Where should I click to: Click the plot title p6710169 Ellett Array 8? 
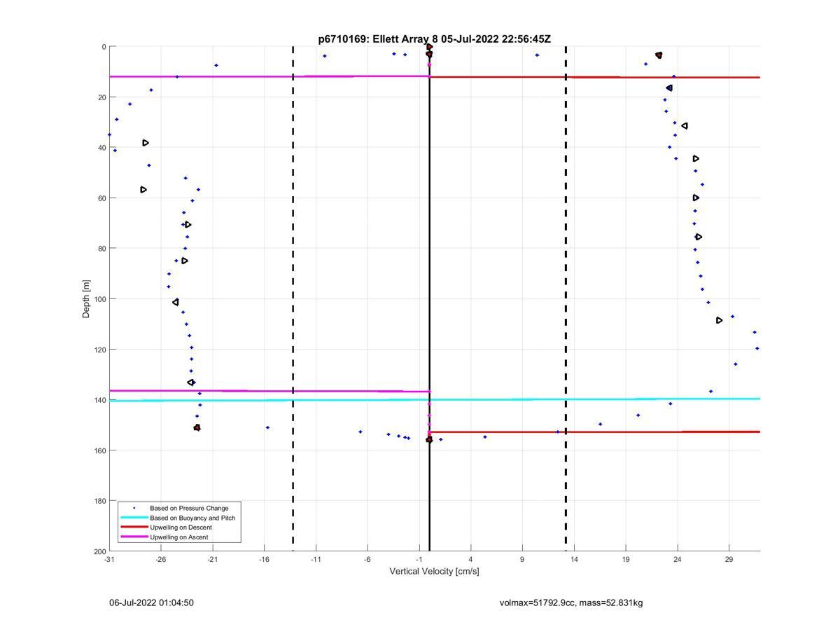tap(434, 39)
